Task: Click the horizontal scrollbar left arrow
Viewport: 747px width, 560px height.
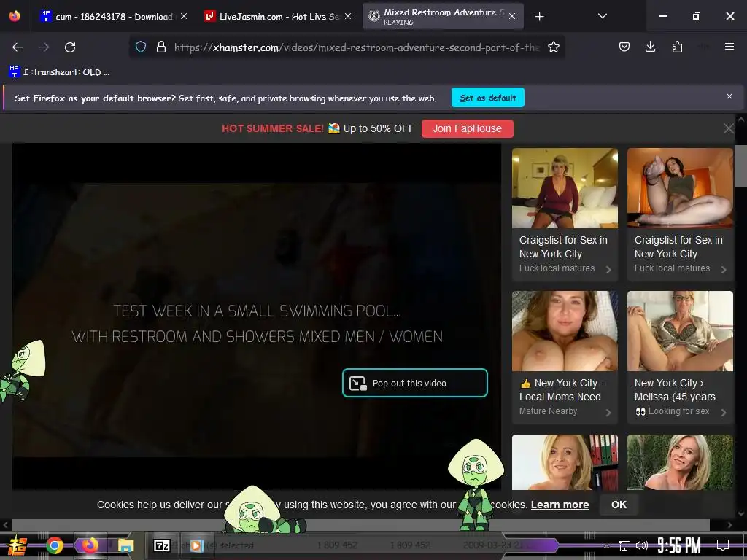Action: [x=5, y=525]
